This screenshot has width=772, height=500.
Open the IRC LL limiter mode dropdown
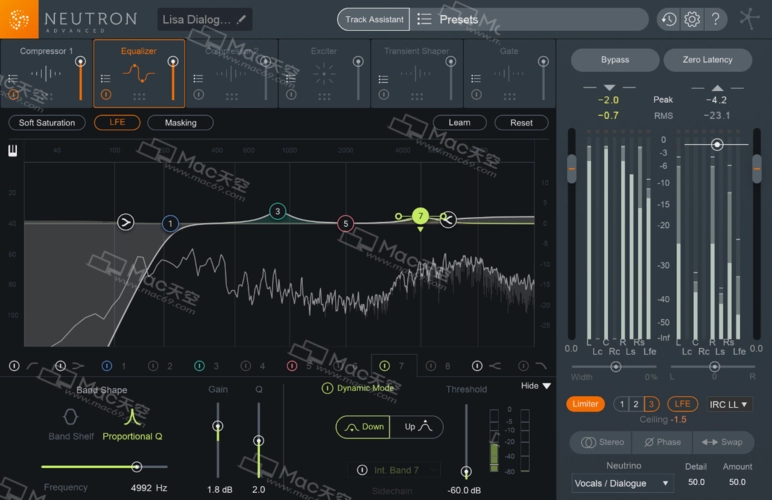point(729,405)
